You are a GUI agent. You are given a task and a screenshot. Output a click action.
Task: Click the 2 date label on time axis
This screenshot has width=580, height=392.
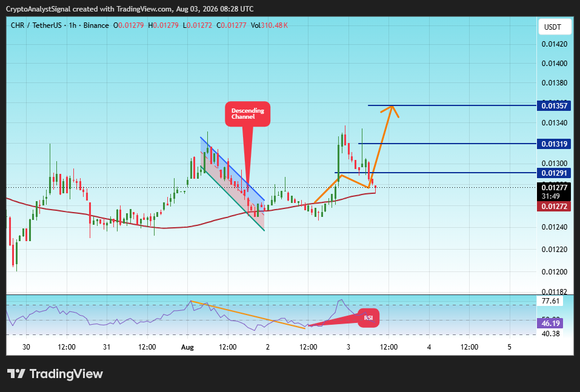[x=268, y=347]
